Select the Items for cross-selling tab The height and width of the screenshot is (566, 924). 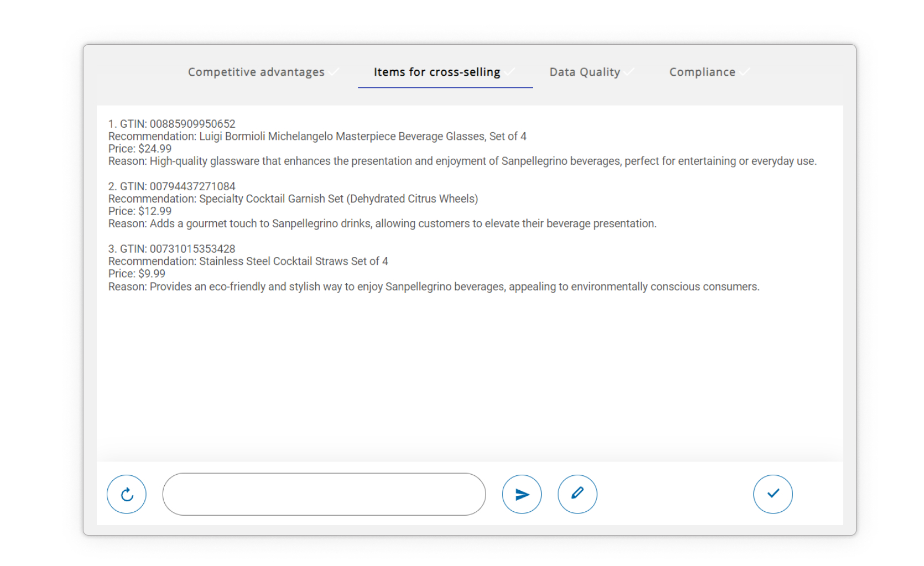(x=436, y=72)
